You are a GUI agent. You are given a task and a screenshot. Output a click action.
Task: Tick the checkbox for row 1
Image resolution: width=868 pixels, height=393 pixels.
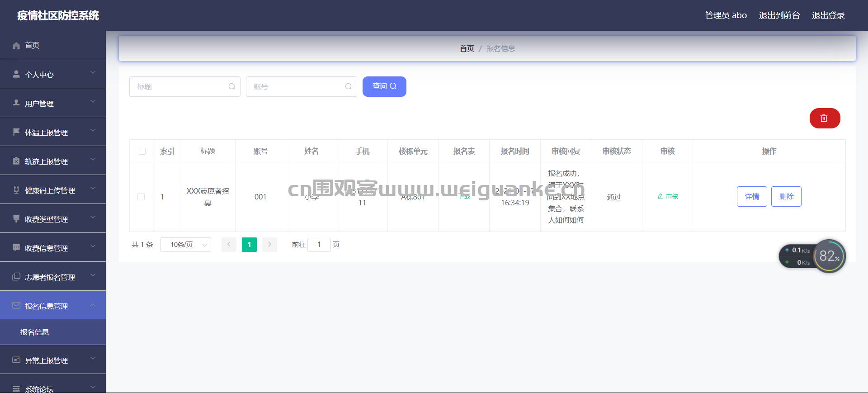(141, 197)
